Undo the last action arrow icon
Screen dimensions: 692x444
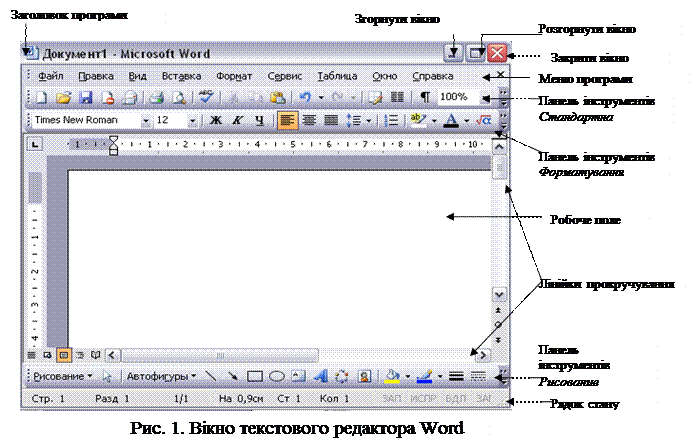tap(305, 97)
